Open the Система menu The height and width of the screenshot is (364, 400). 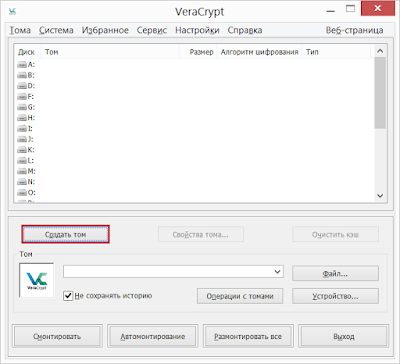56,30
